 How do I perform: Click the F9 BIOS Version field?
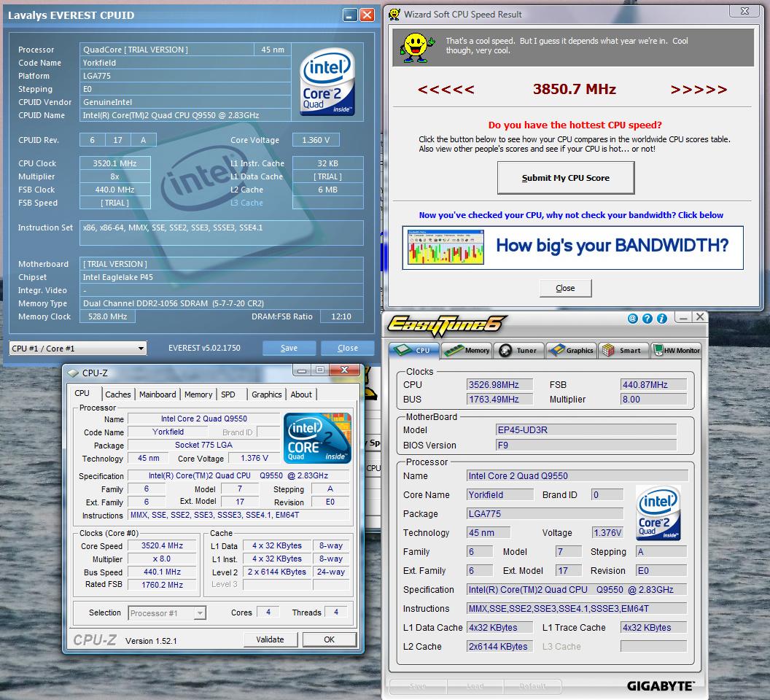coord(586,446)
